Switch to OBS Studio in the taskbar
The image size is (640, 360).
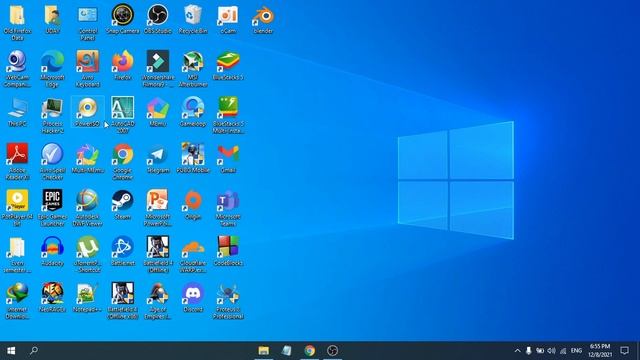(x=332, y=351)
